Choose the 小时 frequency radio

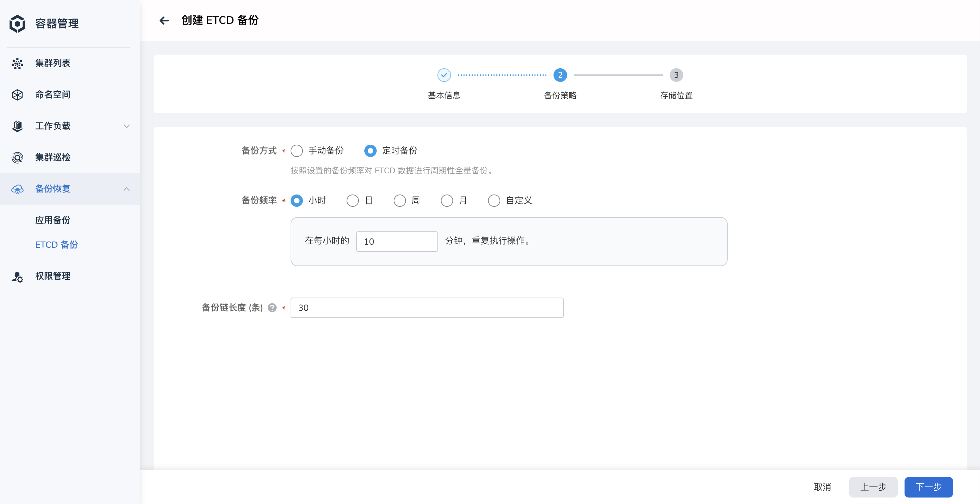coord(297,201)
